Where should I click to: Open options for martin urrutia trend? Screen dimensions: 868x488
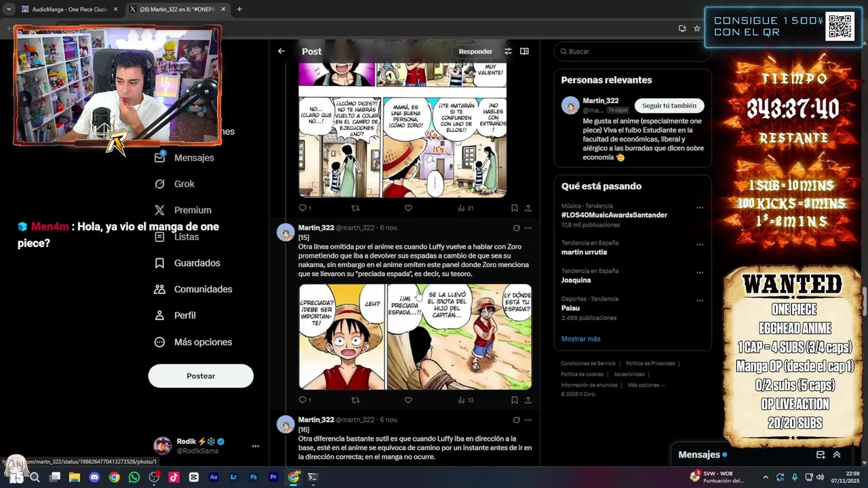click(700, 245)
